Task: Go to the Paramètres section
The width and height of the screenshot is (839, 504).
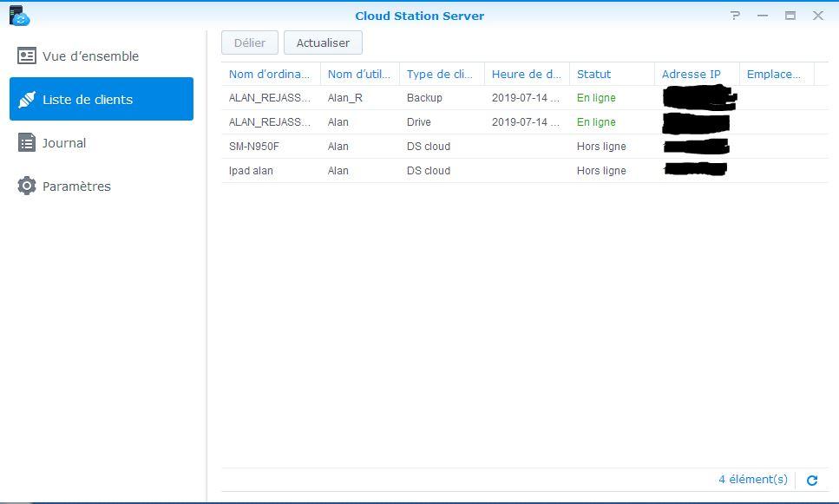Action: pyautogui.click(x=102, y=186)
